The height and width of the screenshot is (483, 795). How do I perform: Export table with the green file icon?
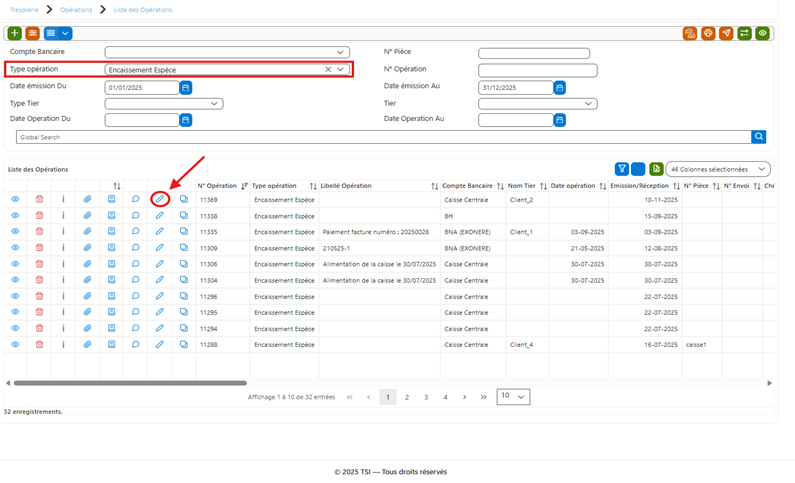tap(656, 169)
